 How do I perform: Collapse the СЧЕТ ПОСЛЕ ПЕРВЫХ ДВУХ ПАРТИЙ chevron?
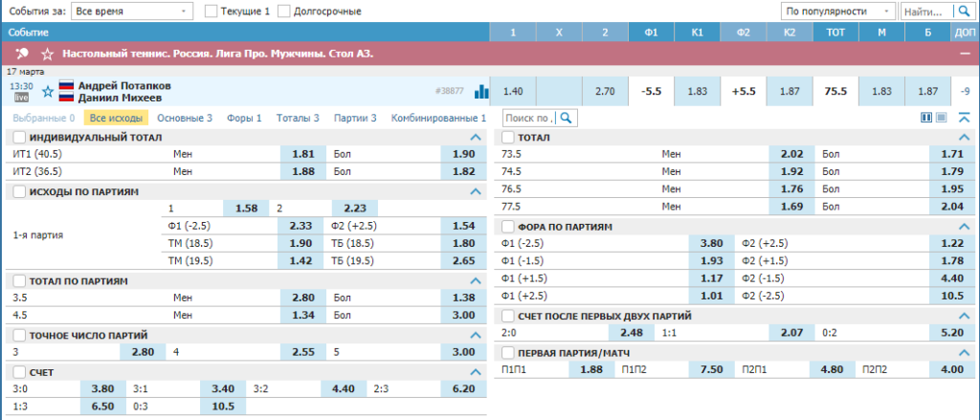point(965,317)
